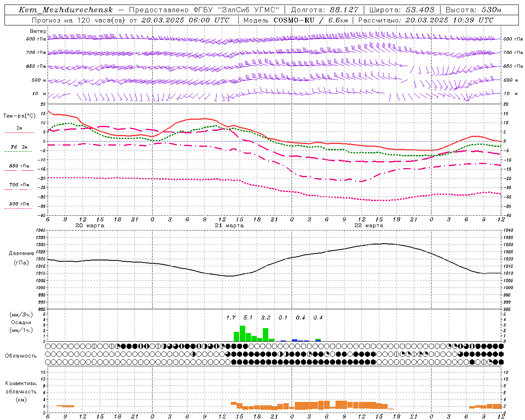Click the '700 гПа' temperature legend entry
This screenshot has width=525, height=420.
(19, 185)
